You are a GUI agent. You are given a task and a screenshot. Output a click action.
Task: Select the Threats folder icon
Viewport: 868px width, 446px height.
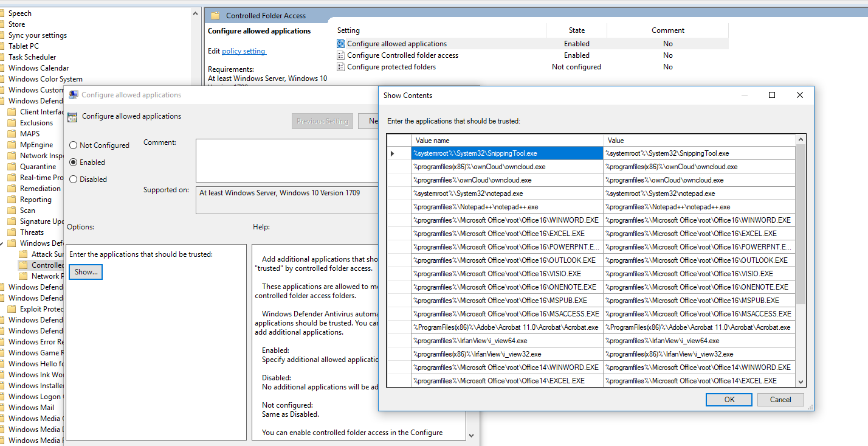pyautogui.click(x=12, y=232)
